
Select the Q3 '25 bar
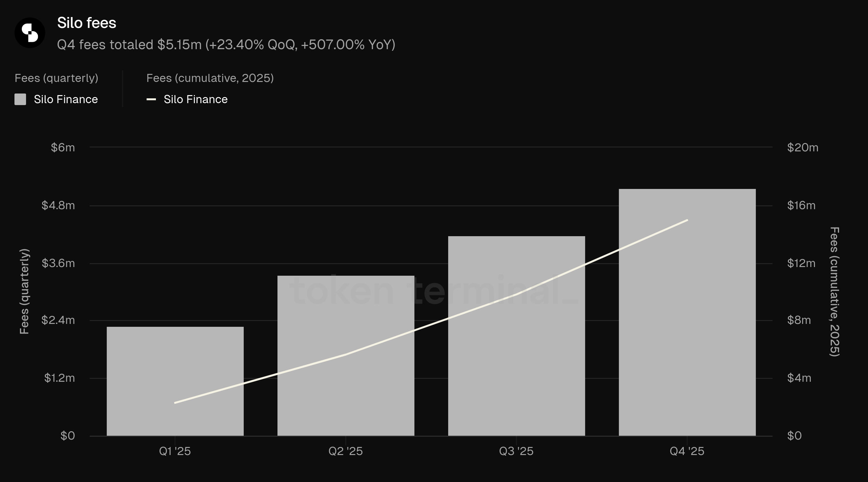[x=517, y=336]
